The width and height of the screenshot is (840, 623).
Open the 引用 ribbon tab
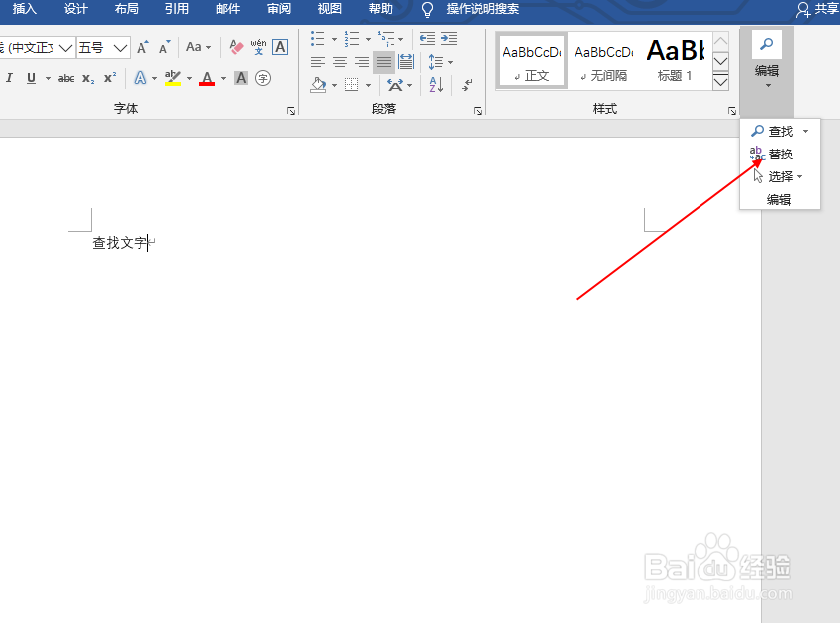click(177, 9)
